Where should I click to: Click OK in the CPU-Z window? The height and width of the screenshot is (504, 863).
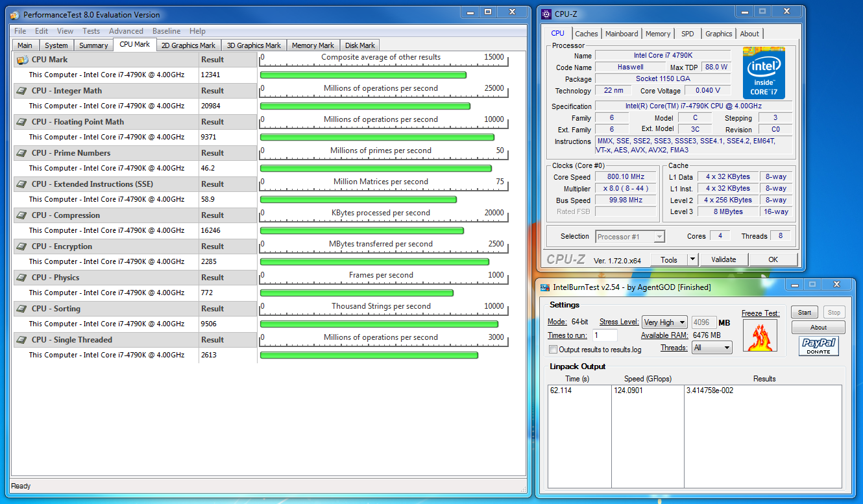(773, 259)
